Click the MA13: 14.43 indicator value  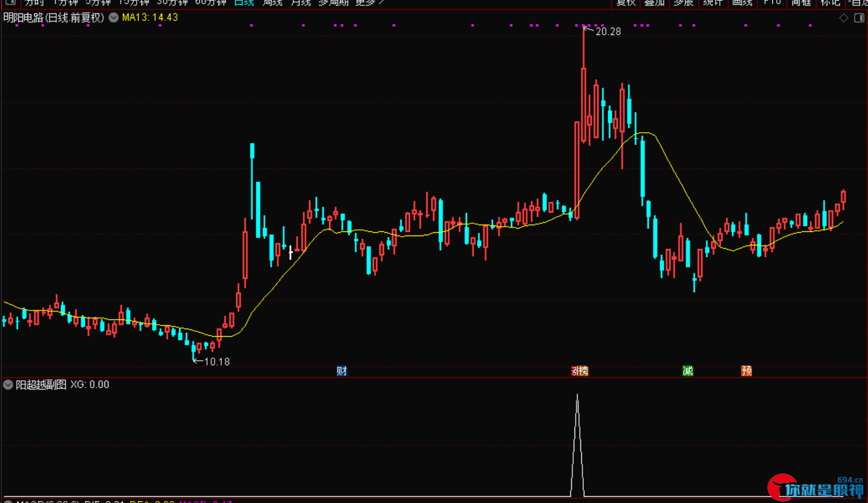(x=150, y=17)
